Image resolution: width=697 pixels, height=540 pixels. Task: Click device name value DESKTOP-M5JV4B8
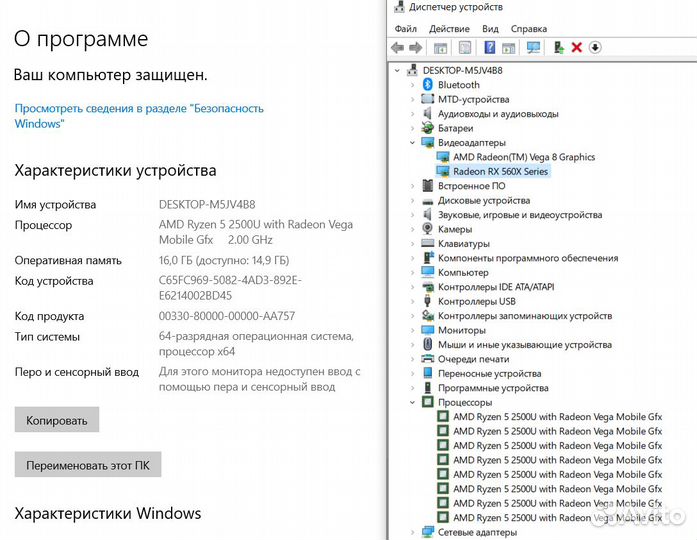[207, 204]
